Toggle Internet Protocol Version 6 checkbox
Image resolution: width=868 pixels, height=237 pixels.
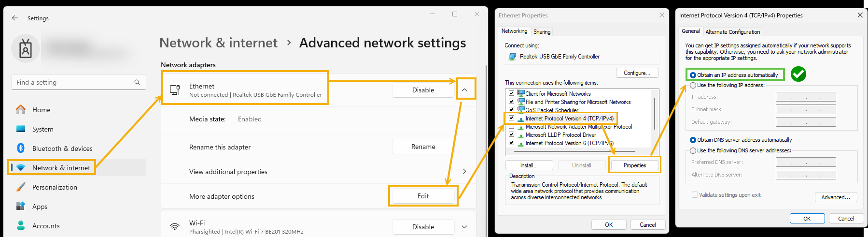[x=511, y=143]
